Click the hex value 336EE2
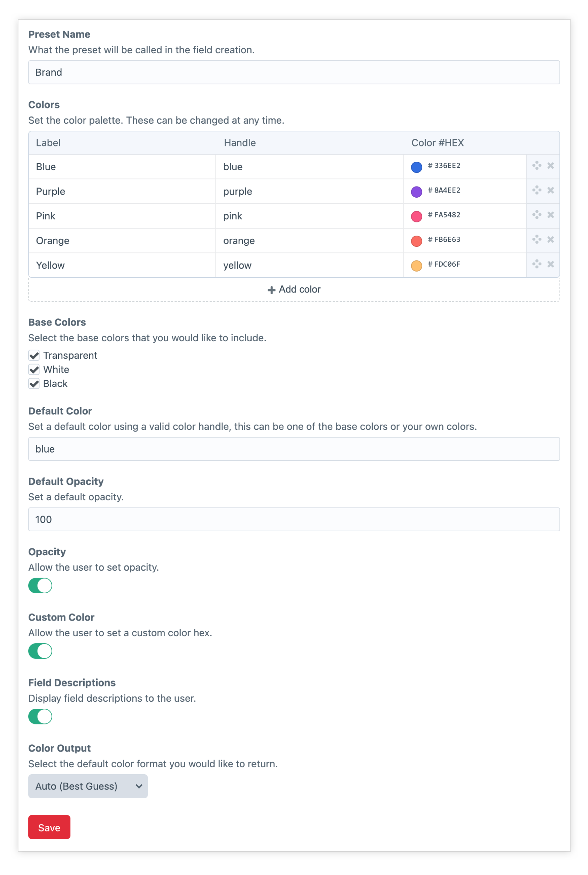The height and width of the screenshot is (875, 588). click(447, 166)
